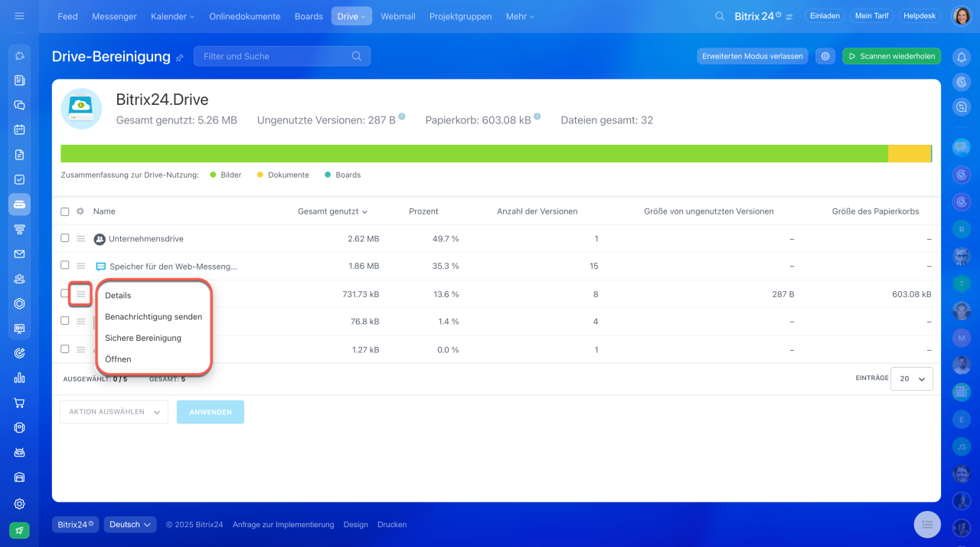Open the document page icon in left sidebar

(20, 155)
